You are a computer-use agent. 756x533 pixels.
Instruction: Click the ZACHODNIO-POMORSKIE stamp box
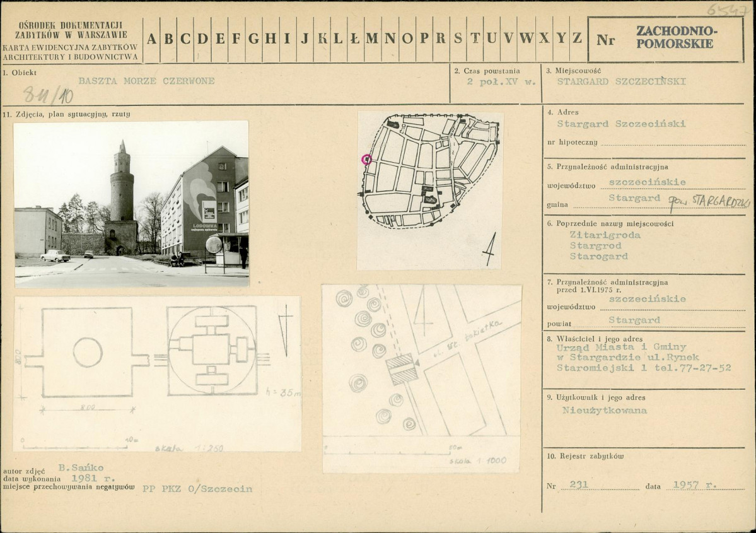[666, 39]
